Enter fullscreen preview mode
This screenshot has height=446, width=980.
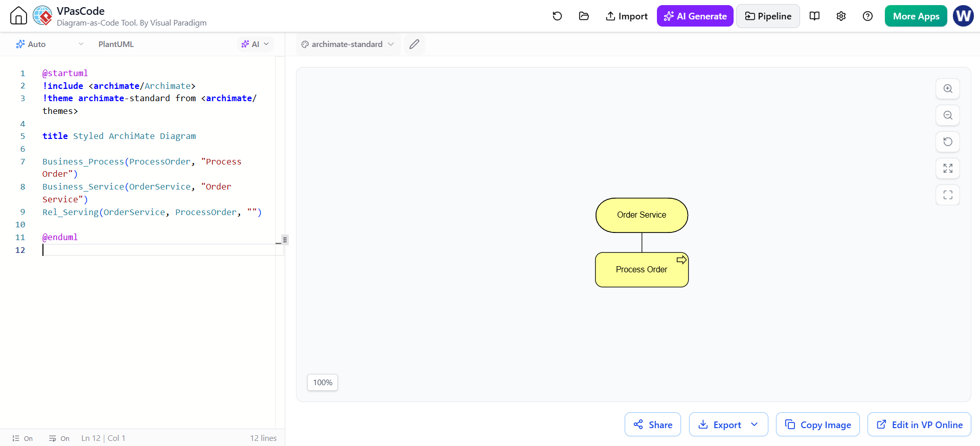click(x=948, y=195)
